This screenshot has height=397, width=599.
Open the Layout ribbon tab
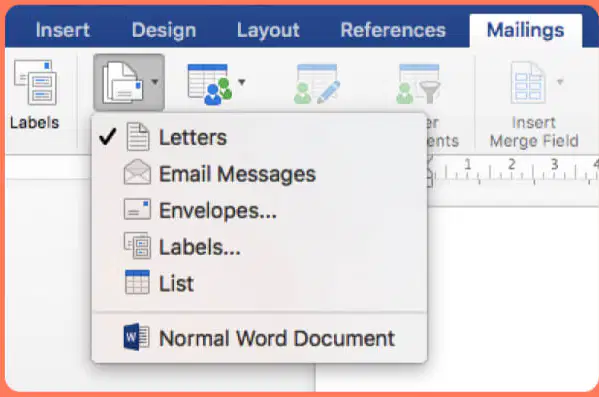coord(268,30)
